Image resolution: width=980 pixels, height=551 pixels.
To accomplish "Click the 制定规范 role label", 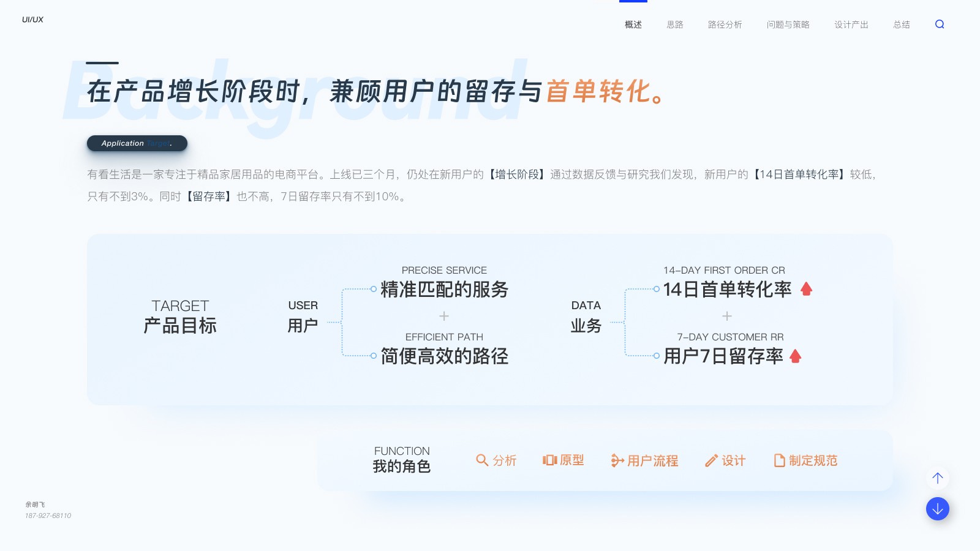I will pos(813,460).
